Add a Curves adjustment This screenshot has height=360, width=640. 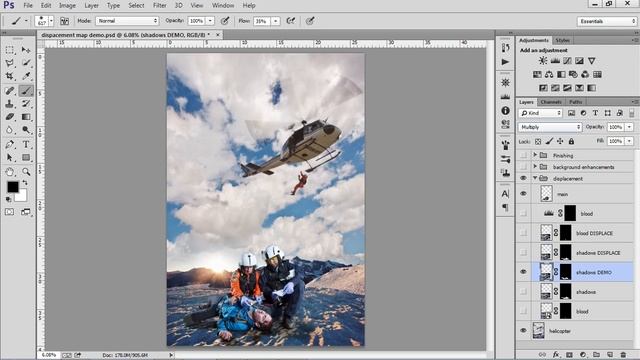[567, 61]
